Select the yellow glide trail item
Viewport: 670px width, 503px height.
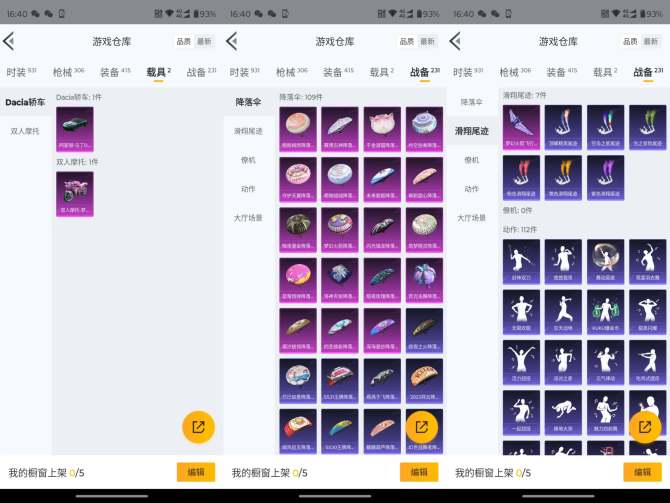pos(563,178)
